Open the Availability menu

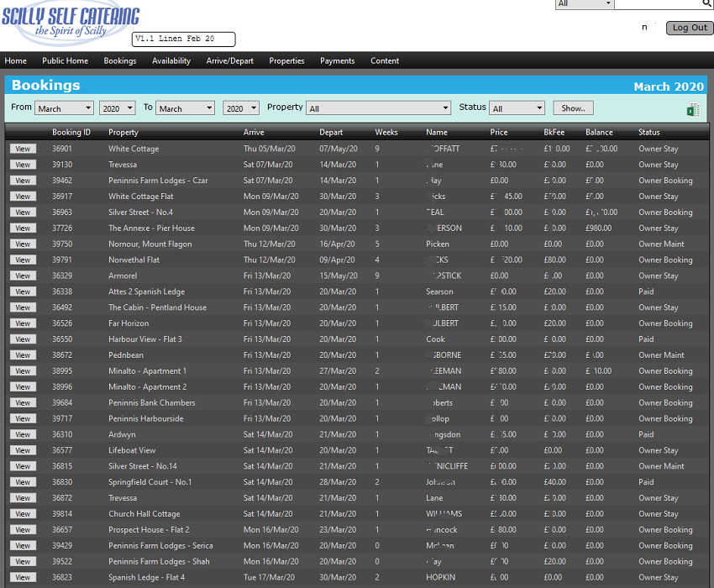point(171,60)
